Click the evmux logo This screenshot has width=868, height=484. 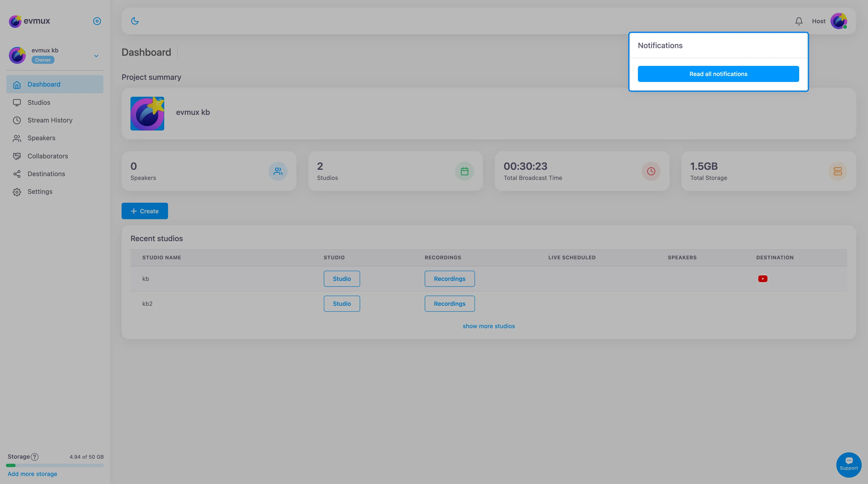point(29,21)
